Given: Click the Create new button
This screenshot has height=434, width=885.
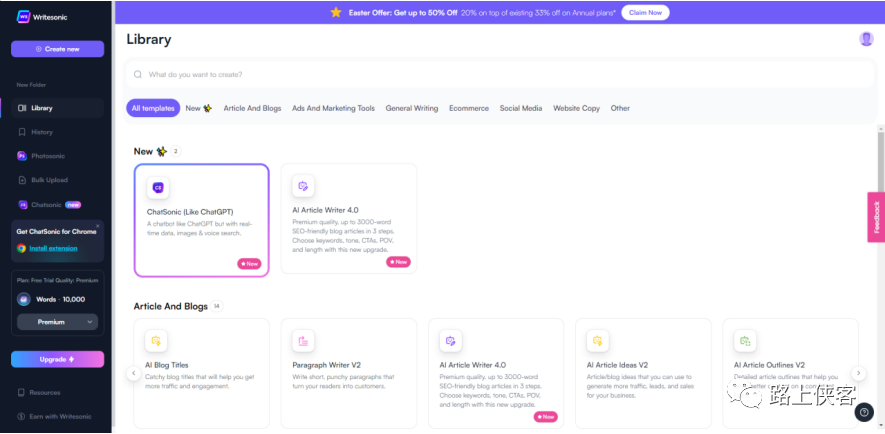Looking at the screenshot, I should (58, 49).
